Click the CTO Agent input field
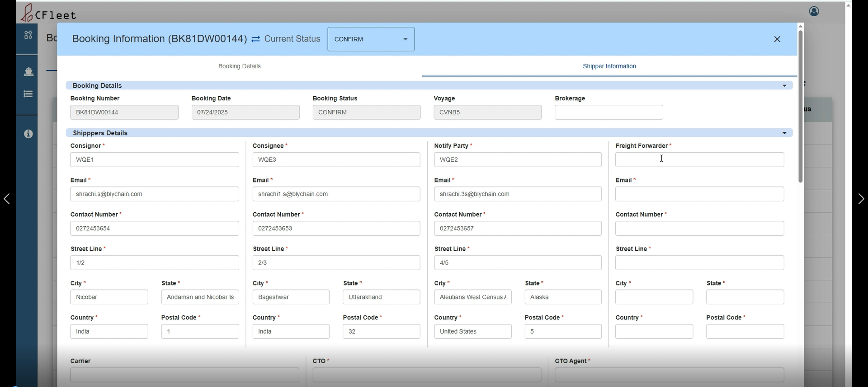The image size is (868, 387). click(669, 375)
